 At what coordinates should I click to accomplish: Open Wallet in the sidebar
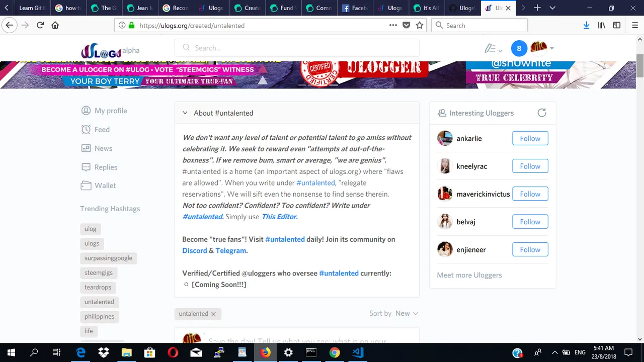point(99,186)
